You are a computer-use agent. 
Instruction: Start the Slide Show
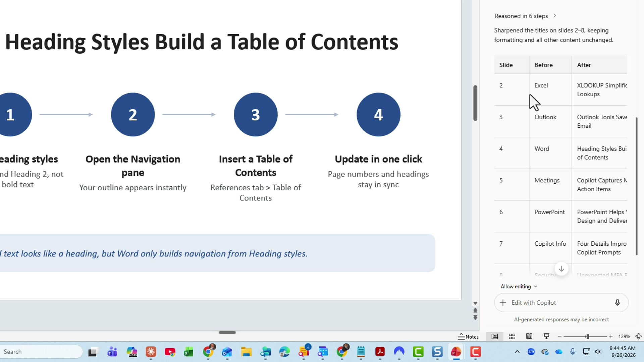click(546, 337)
